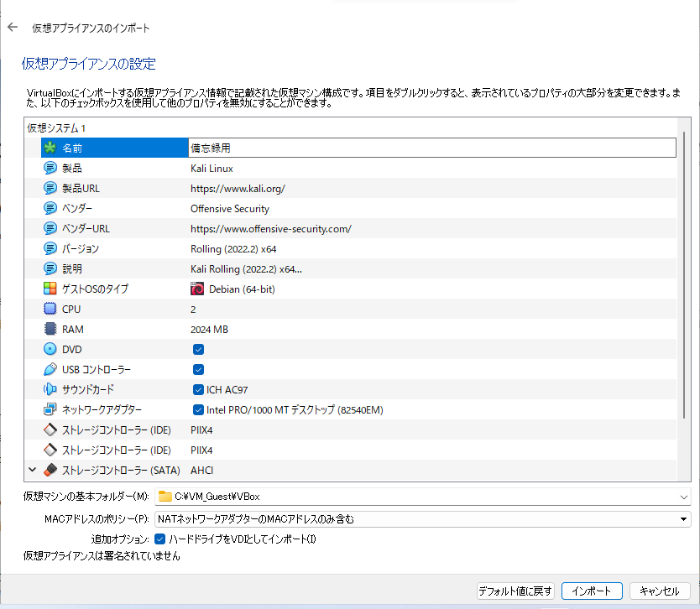
Task: Click the comment icon beside 製品URL
Action: point(50,188)
